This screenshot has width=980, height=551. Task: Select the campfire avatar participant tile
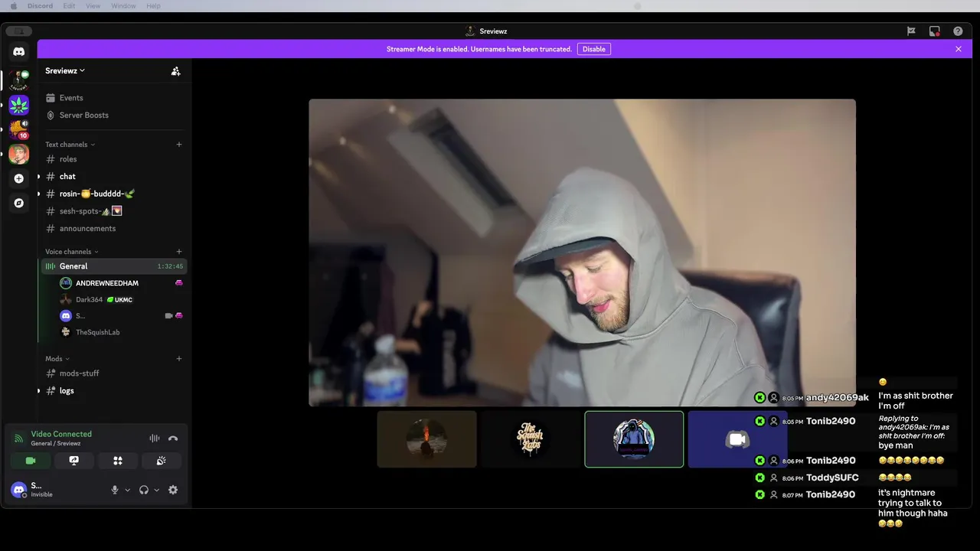click(427, 439)
